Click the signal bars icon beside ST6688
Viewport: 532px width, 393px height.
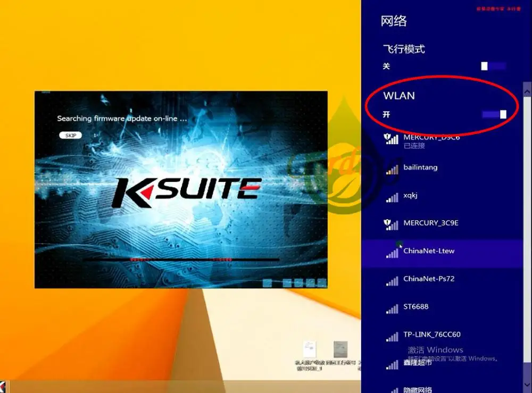pos(392,308)
